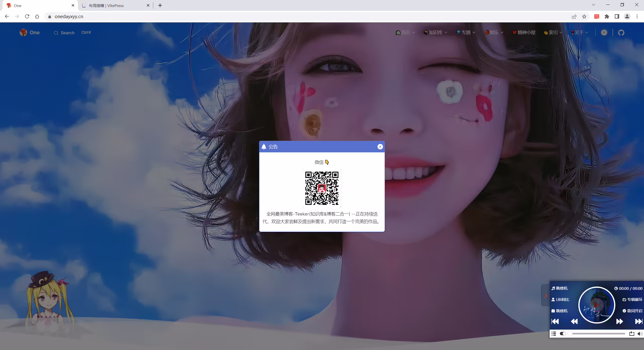644x350 pixels.
Task: Mute the music player volume icon
Action: tap(640, 334)
